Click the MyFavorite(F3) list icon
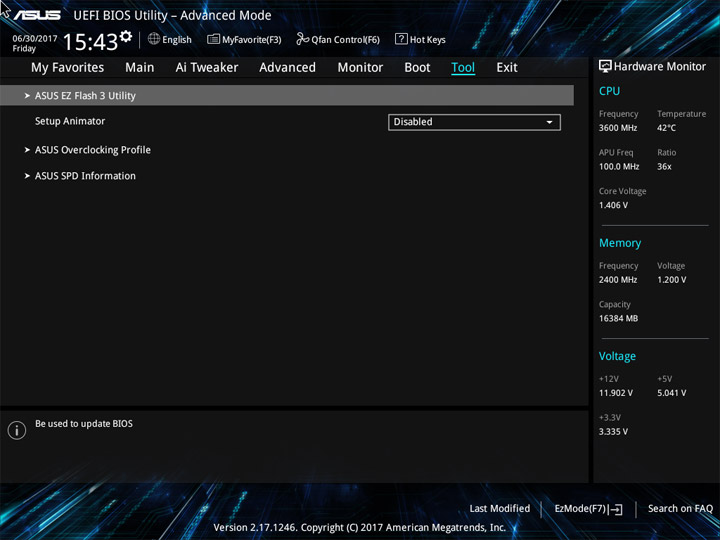 click(213, 39)
